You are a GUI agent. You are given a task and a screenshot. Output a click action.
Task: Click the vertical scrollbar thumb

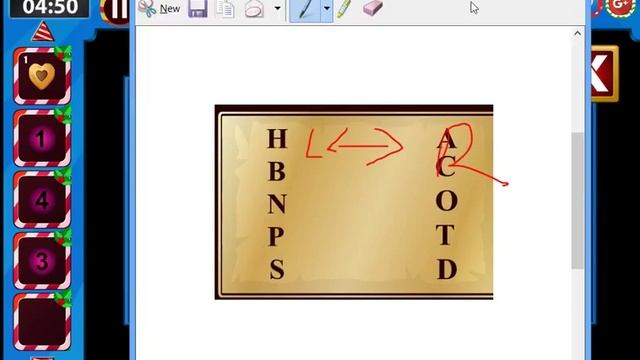click(x=577, y=200)
